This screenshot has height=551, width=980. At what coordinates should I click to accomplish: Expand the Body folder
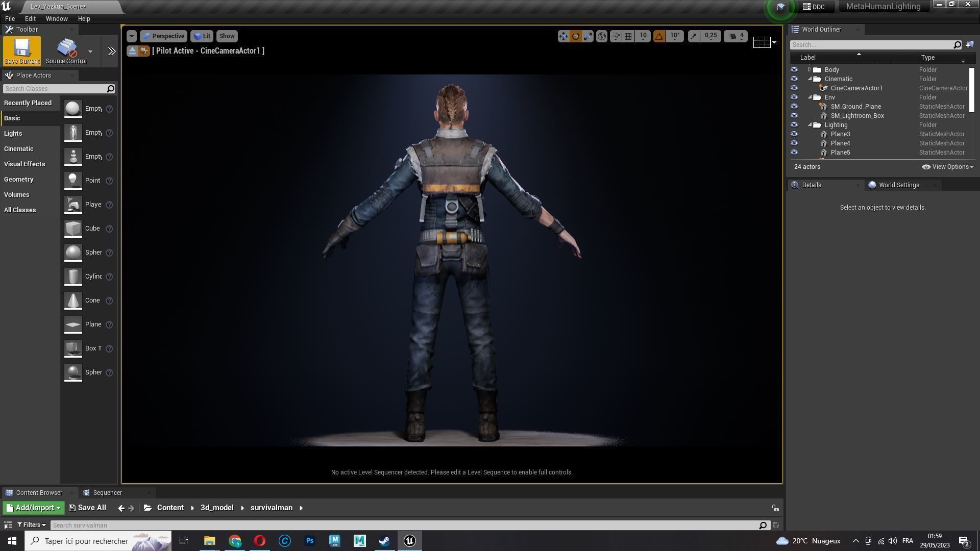(x=810, y=70)
